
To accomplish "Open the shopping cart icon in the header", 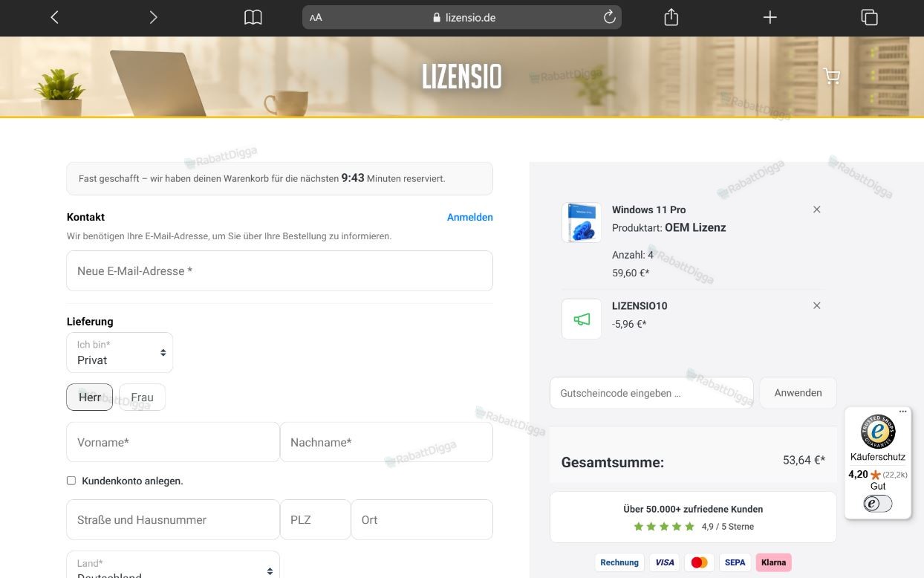I will pyautogui.click(x=831, y=76).
